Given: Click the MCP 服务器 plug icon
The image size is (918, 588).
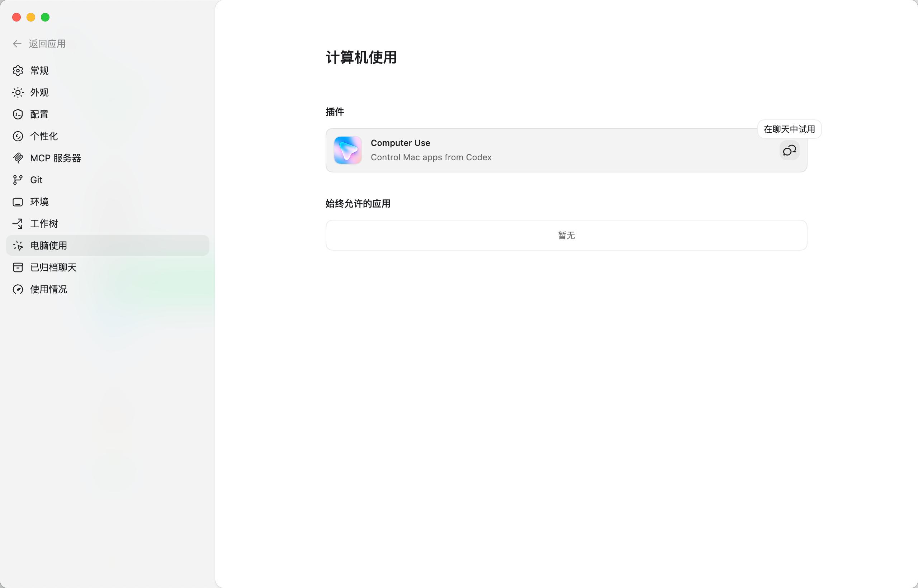Looking at the screenshot, I should pos(18,158).
